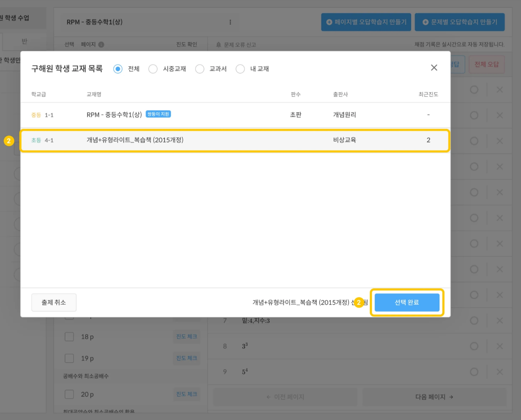Go to 이전 페이지

tap(285, 397)
